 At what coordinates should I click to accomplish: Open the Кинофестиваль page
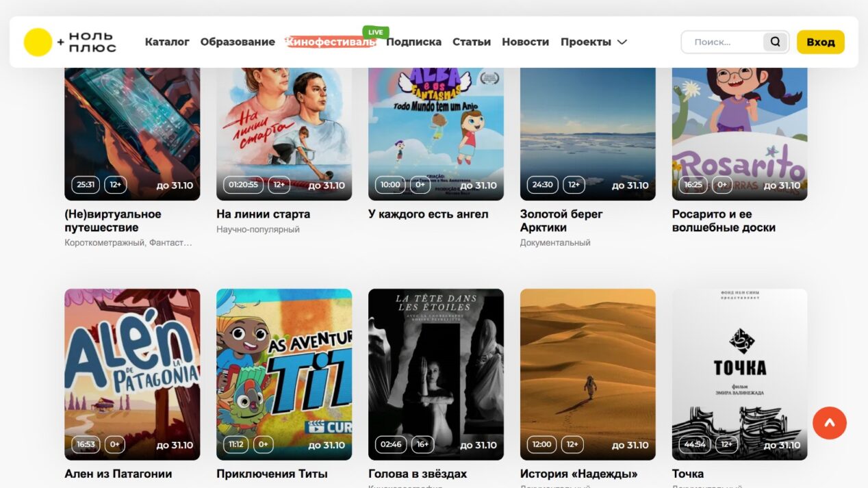pos(331,42)
